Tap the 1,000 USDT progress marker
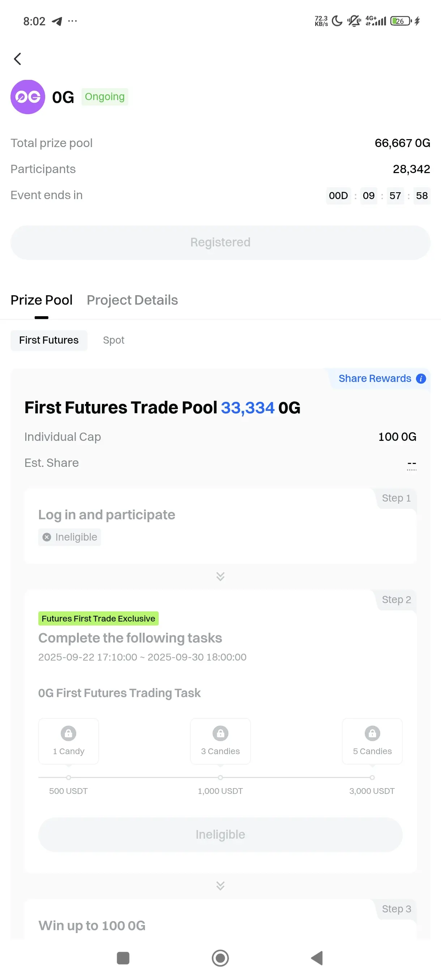Screen dimensions: 441x980 [220, 778]
